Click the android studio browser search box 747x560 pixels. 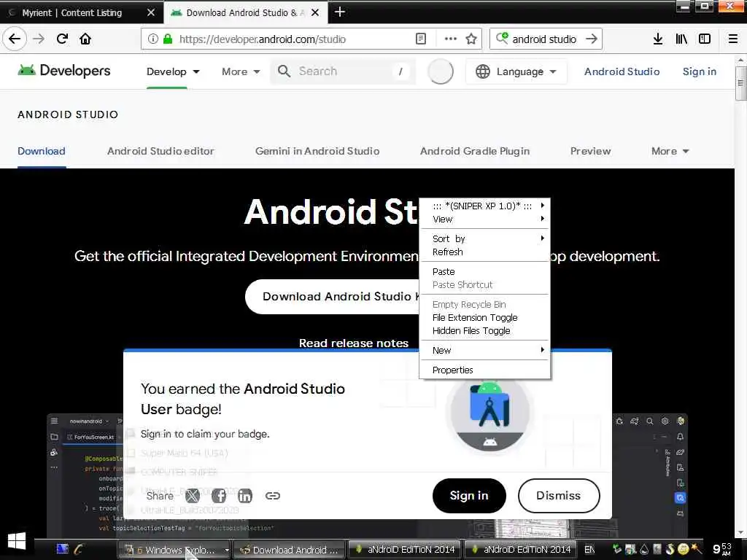click(544, 39)
